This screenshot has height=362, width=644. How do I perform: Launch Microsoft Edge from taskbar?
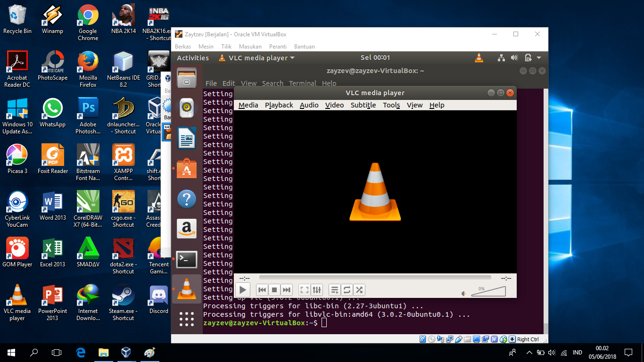coord(80,352)
